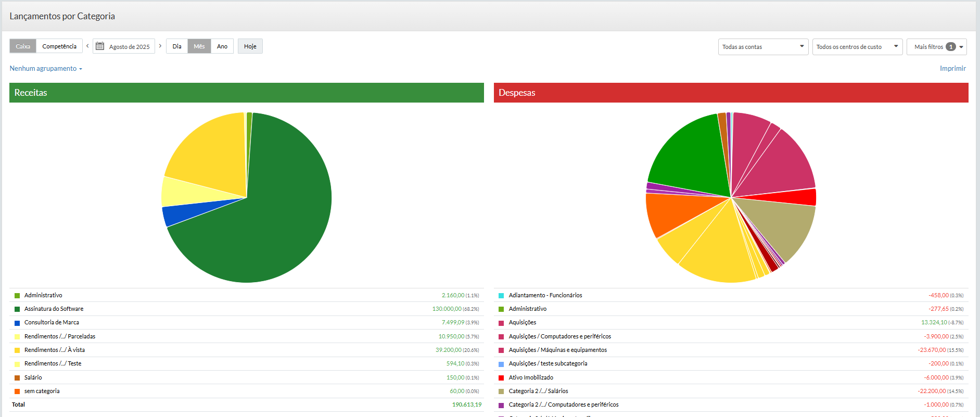Expand Mais filtros menu
Image resolution: width=980 pixels, height=417 pixels.
(x=936, y=47)
